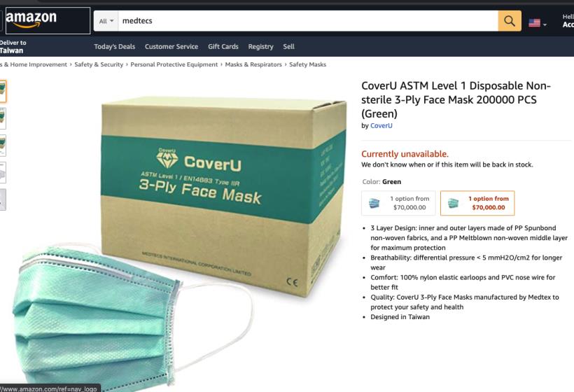Viewport: 574px width, 392px height.
Task: Open the All departments search dropdown
Action: click(x=106, y=21)
